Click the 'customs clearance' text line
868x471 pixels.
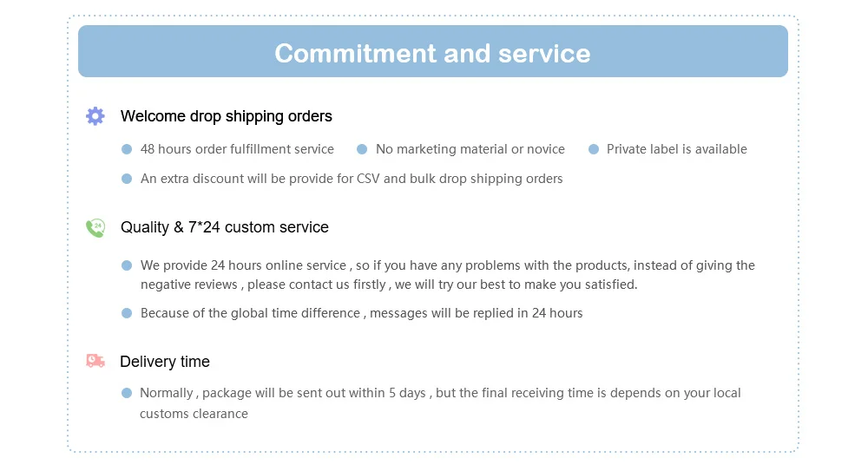(x=194, y=414)
